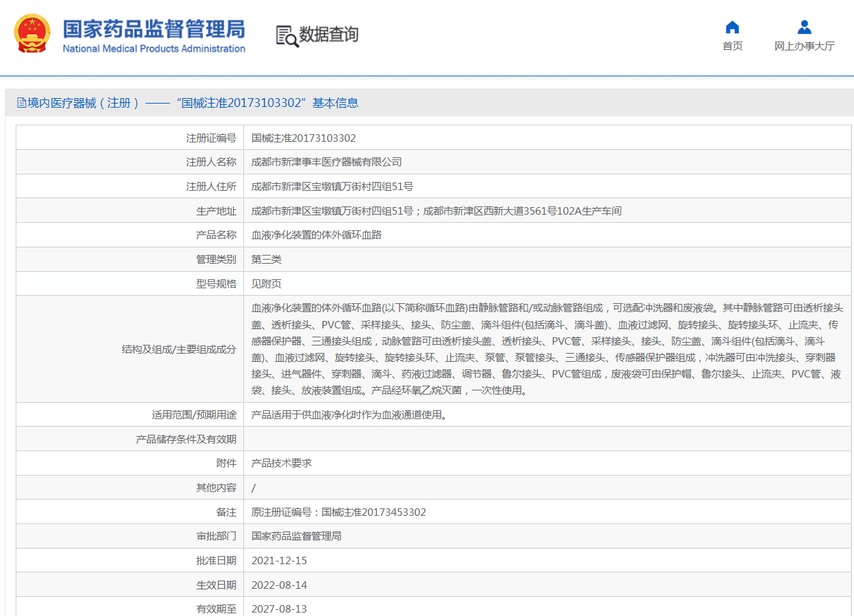Select value 成都市新津事丰医疗器械有限公司
Viewport: 854px width, 616px height.
click(326, 162)
